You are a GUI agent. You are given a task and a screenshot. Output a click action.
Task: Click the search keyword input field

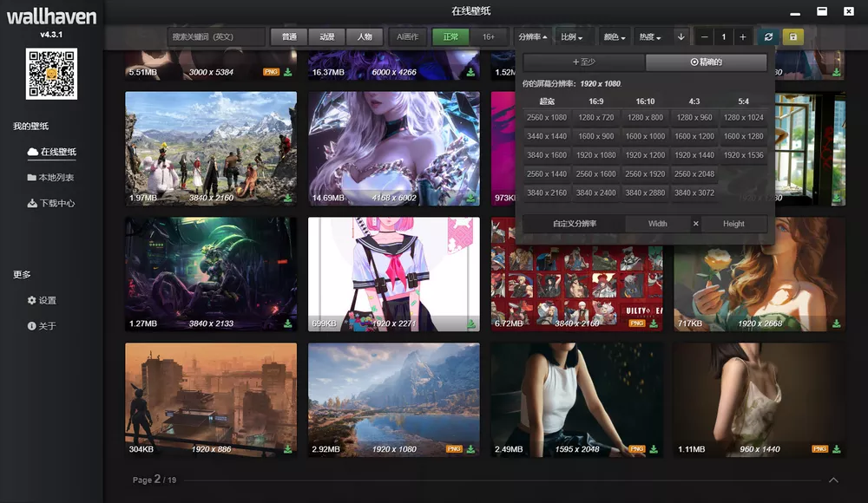[216, 37]
